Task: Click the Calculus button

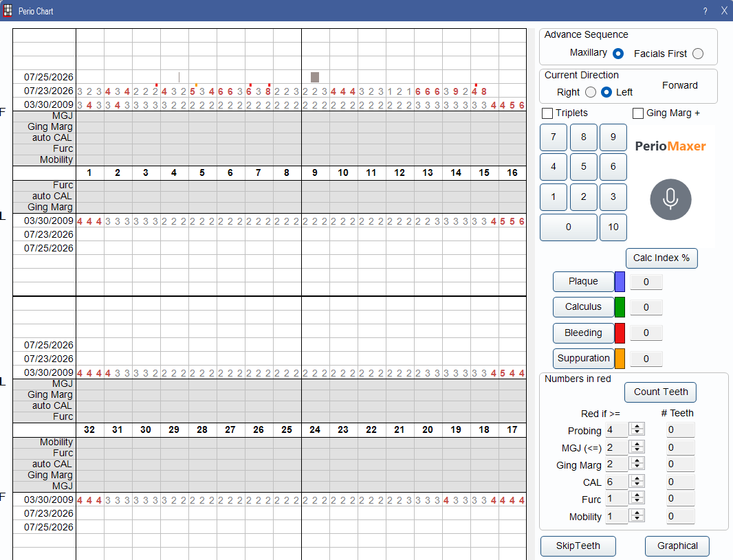Action: (x=583, y=307)
